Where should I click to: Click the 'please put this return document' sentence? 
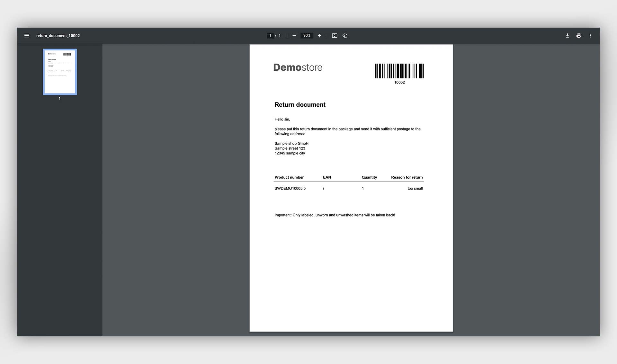pos(347,131)
